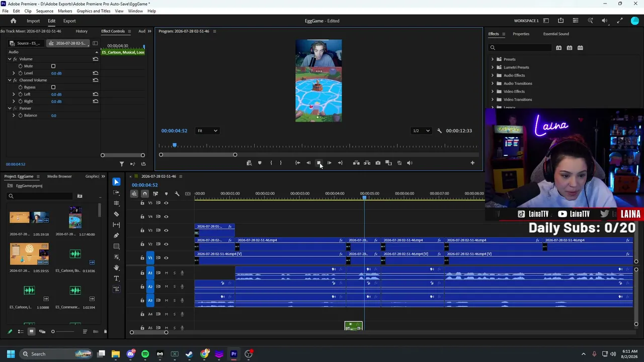The width and height of the screenshot is (644, 362).
Task: Toggle captions track CC button
Action: click(188, 194)
